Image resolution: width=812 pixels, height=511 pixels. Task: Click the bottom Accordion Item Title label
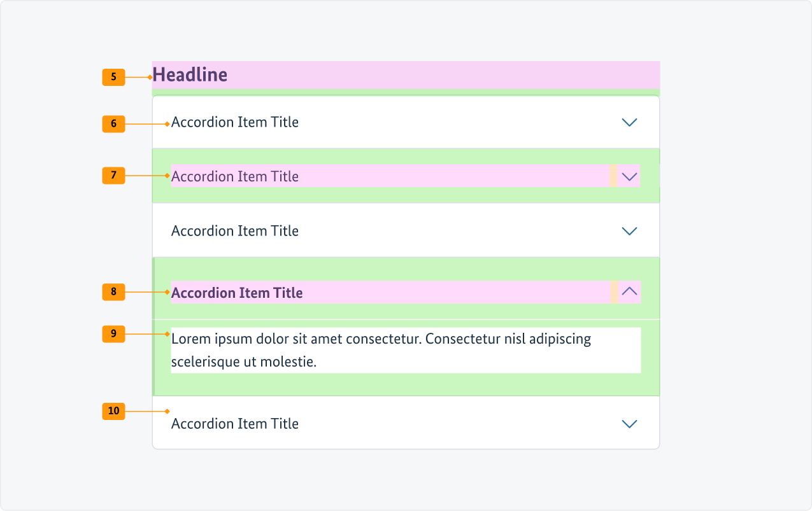tap(235, 424)
